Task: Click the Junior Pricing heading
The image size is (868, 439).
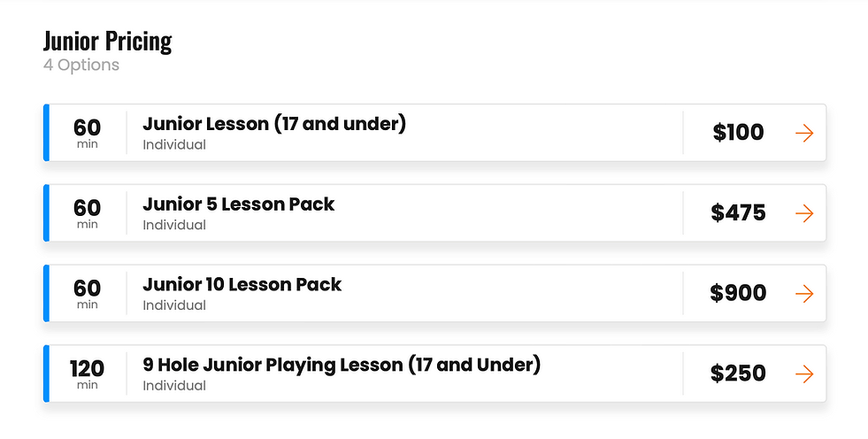Action: tap(107, 41)
